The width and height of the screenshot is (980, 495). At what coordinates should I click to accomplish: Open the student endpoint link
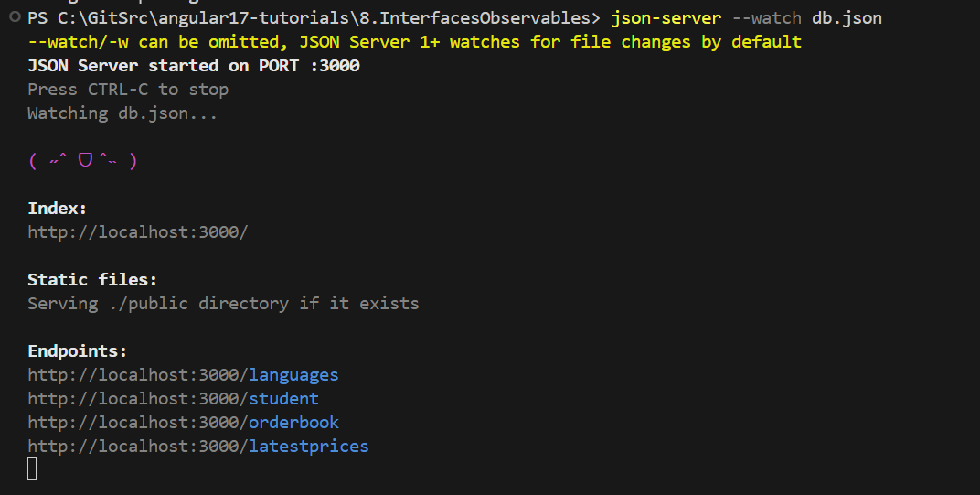coord(173,399)
